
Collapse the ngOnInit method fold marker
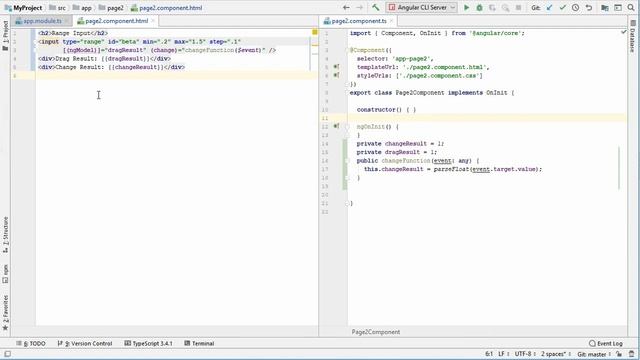click(347, 127)
